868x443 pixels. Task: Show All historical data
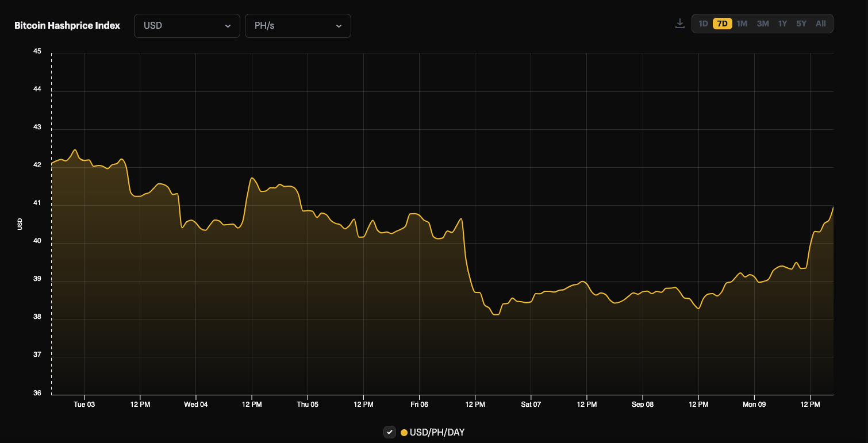(x=821, y=24)
